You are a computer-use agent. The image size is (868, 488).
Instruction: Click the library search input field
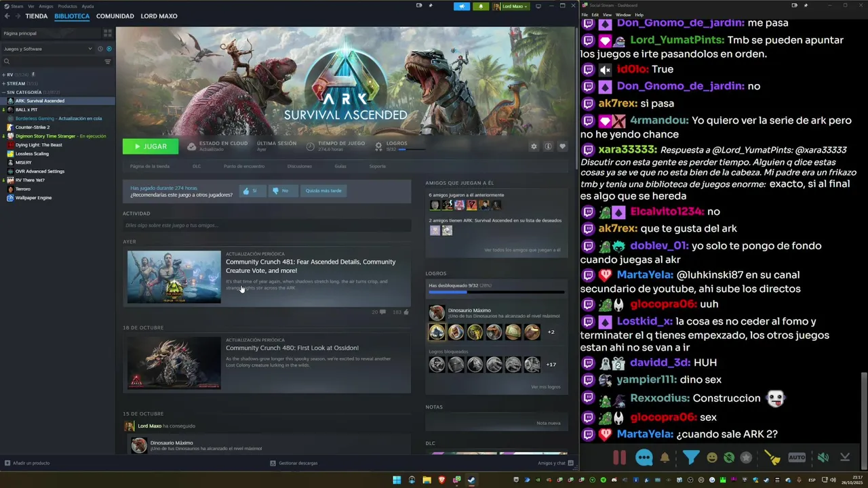[x=52, y=62]
